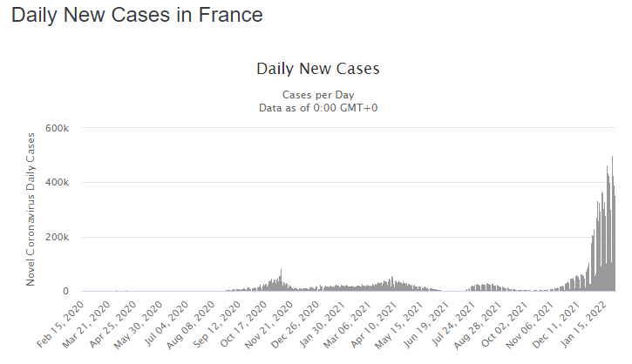Click the 'Mar 06, 2021' date label
The width and height of the screenshot is (632, 364).
click(x=348, y=324)
